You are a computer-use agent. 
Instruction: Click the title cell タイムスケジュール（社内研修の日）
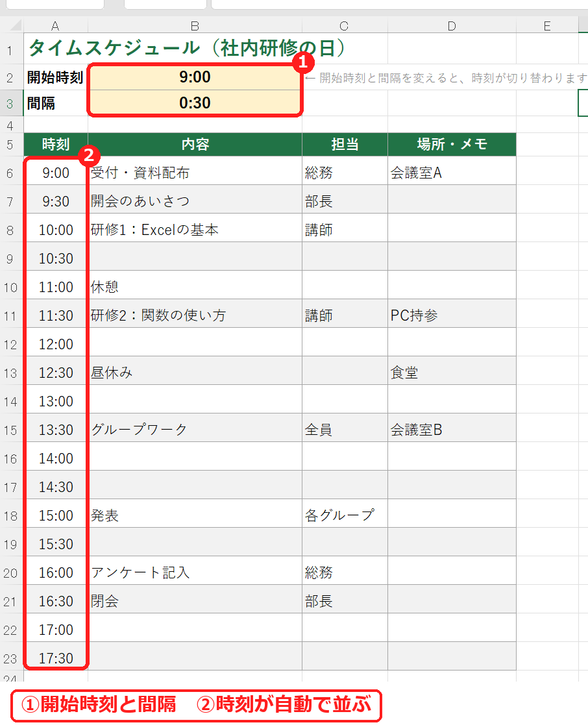point(186,48)
